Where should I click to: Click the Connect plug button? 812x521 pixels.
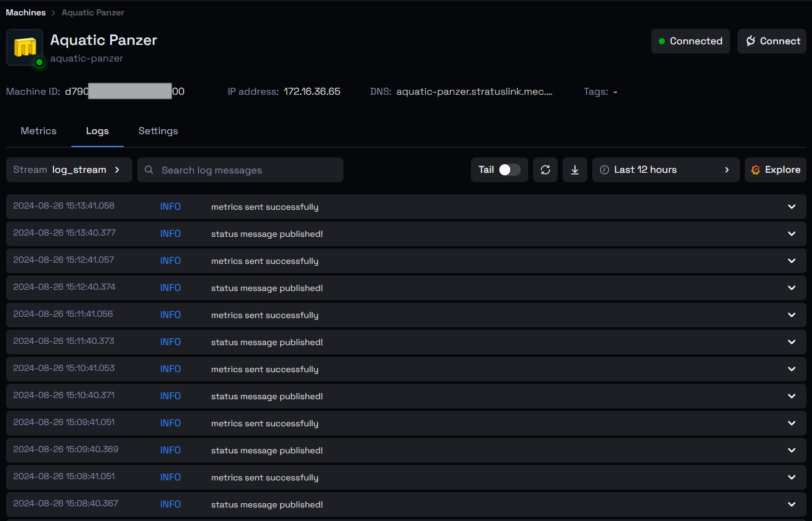point(772,41)
